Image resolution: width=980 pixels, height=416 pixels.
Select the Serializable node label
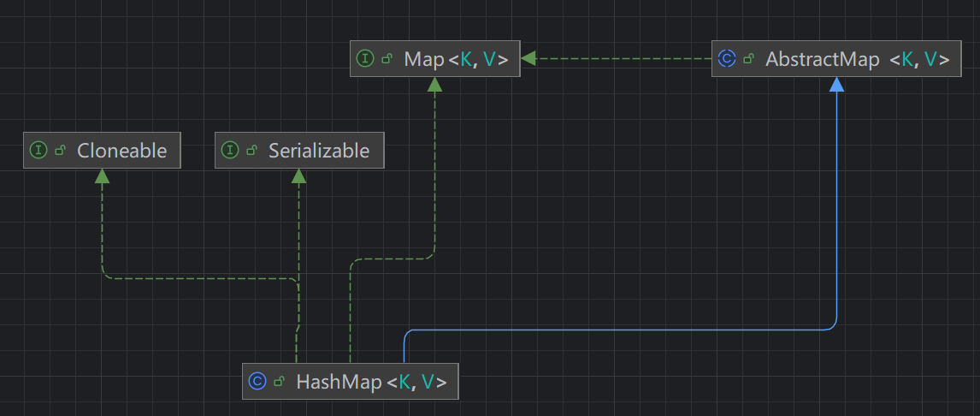pos(318,151)
